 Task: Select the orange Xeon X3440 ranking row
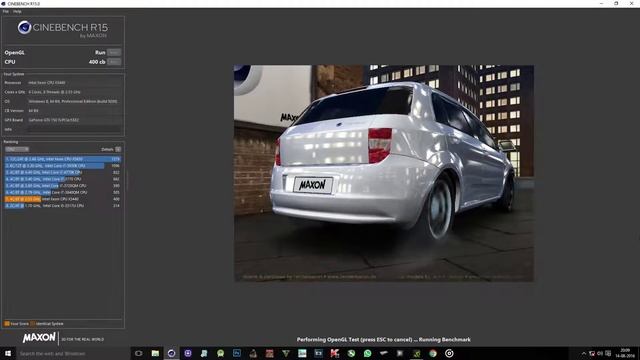pyautogui.click(x=62, y=199)
